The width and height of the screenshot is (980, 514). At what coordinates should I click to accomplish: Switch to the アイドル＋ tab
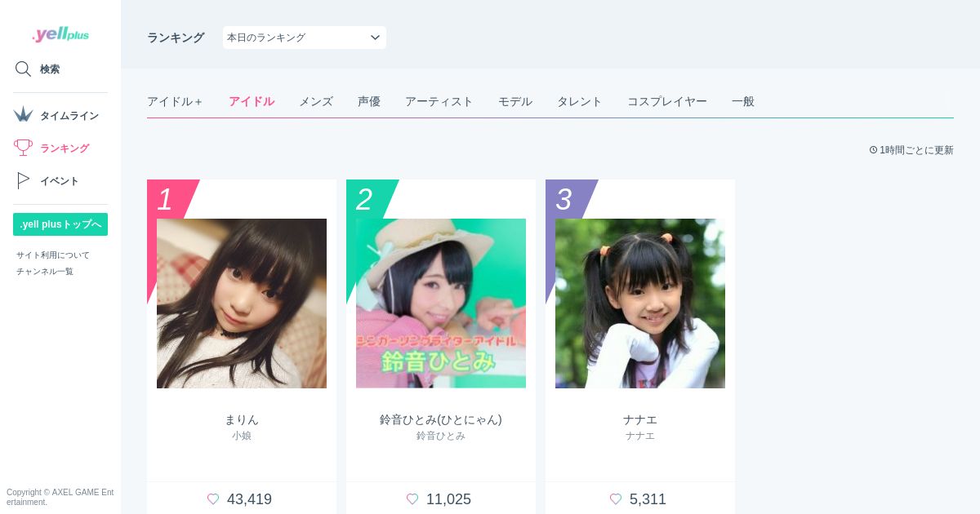point(176,101)
